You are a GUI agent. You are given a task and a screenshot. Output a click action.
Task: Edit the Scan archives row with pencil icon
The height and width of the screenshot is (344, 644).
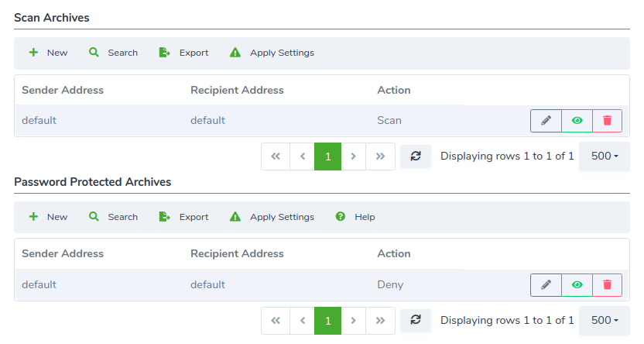tap(546, 121)
